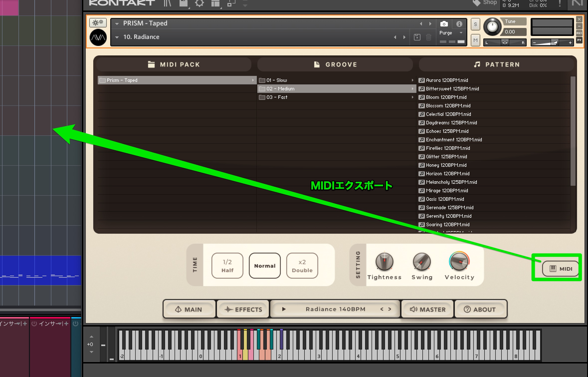Image resolution: width=588 pixels, height=377 pixels.
Task: Click the MIDI export drag button
Action: click(x=561, y=269)
